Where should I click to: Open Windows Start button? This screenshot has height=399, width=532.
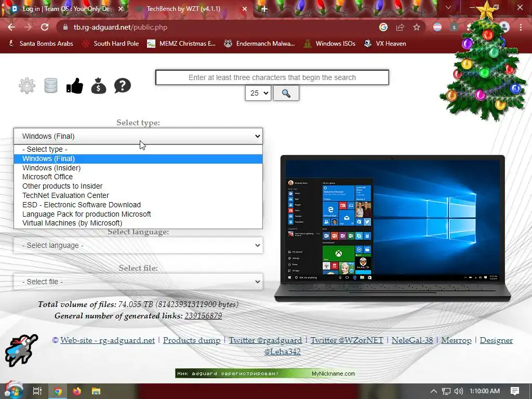click(14, 391)
